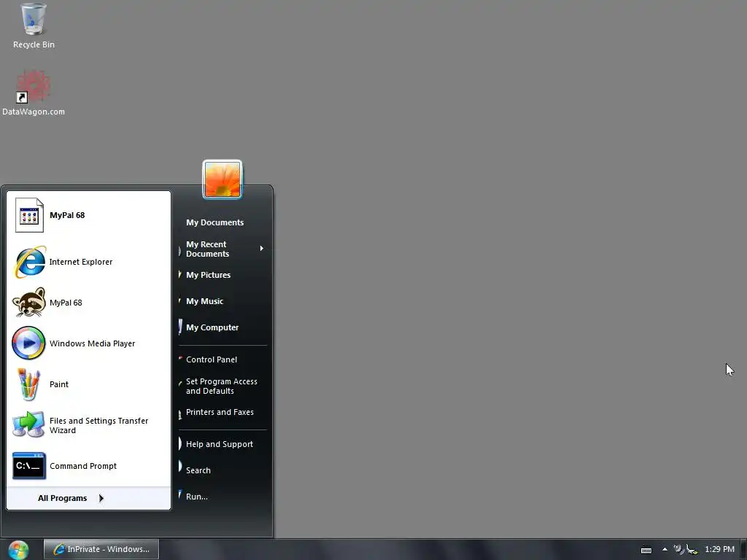Click the user account flower picture
The image size is (747, 560).
pyautogui.click(x=222, y=179)
